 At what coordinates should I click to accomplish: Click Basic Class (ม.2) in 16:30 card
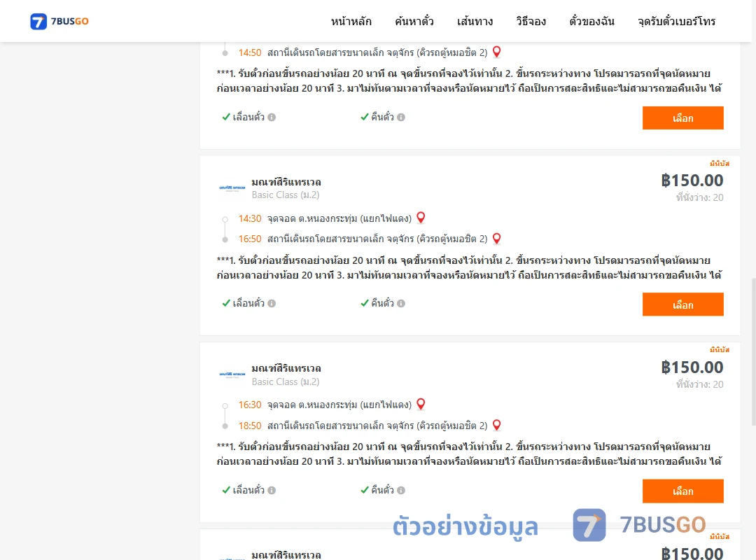coord(286,381)
